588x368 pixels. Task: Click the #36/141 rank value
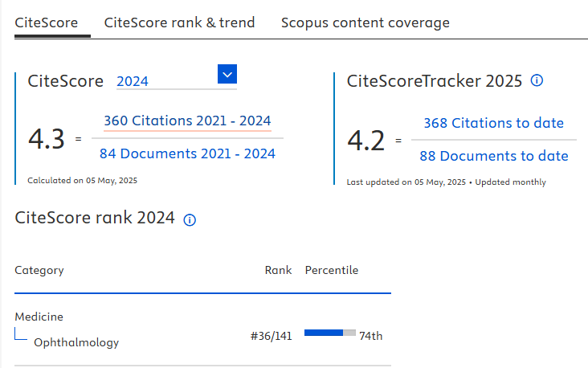point(271,336)
